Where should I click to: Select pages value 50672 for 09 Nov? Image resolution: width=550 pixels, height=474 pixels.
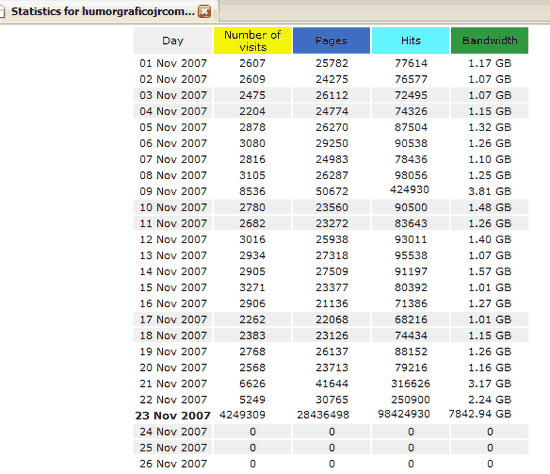(x=332, y=192)
